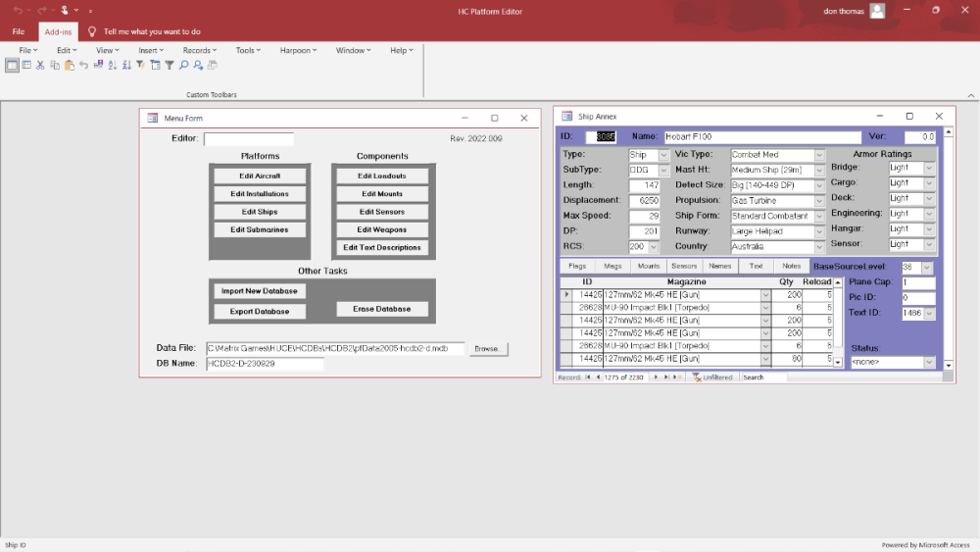Click the Tell Me lightbulb icon
Screen dimensions: 980x552
[92, 31]
